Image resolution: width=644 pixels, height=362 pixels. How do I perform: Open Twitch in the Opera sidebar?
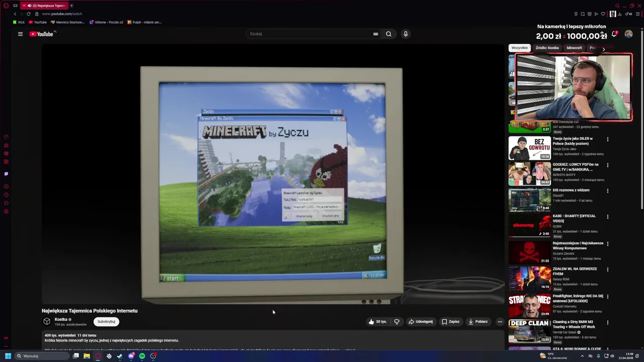[6, 174]
